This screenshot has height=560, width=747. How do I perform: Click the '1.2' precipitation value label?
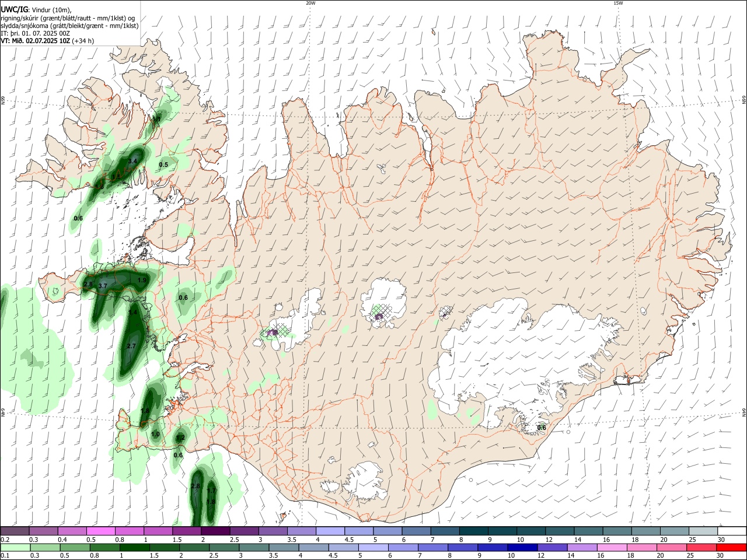(x=180, y=437)
